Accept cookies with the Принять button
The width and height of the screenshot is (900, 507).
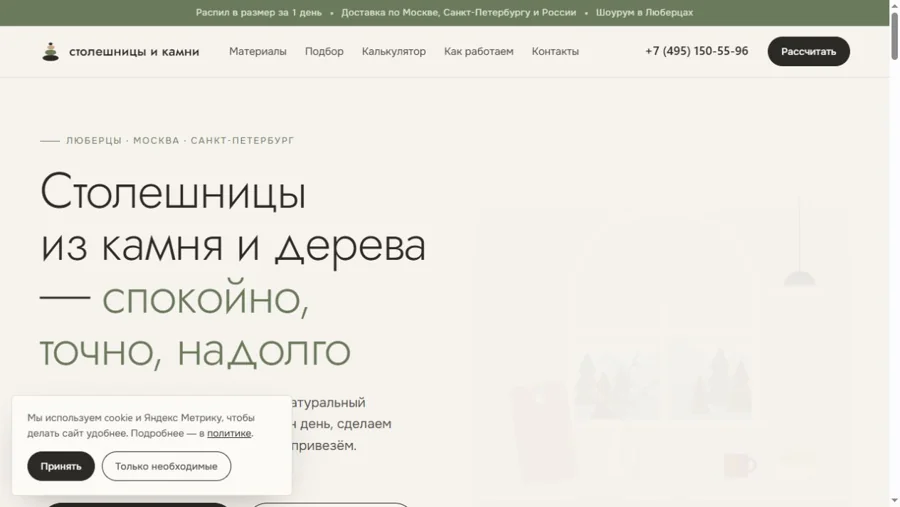61,466
